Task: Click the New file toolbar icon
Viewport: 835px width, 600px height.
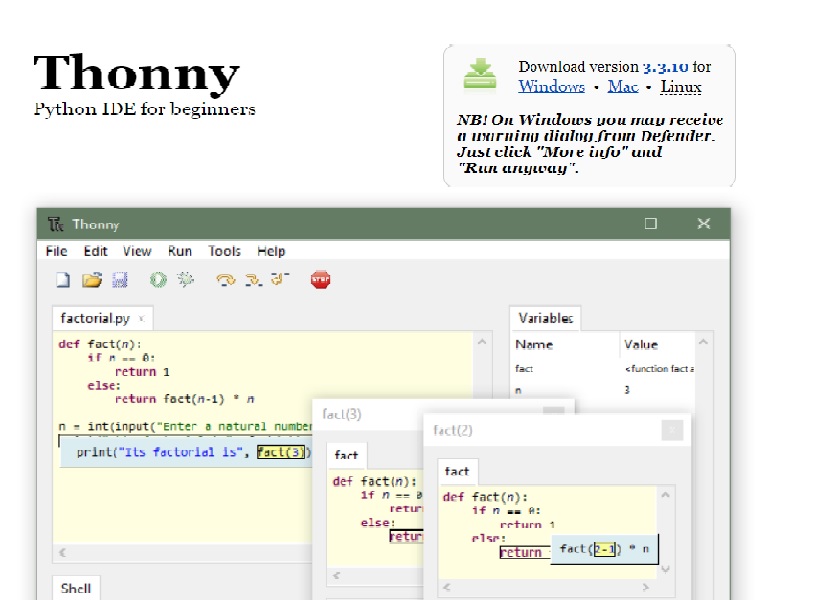Action: [x=63, y=280]
